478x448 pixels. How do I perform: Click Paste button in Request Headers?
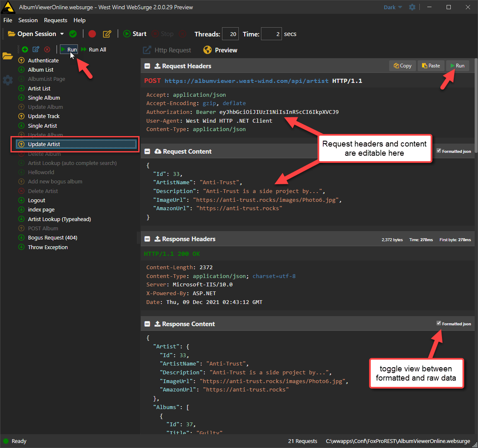pos(431,66)
